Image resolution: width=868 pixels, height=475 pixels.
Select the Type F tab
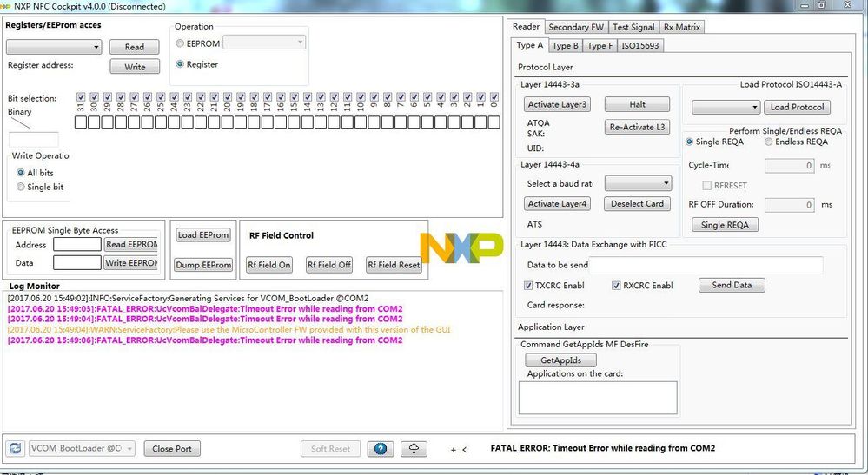click(600, 46)
